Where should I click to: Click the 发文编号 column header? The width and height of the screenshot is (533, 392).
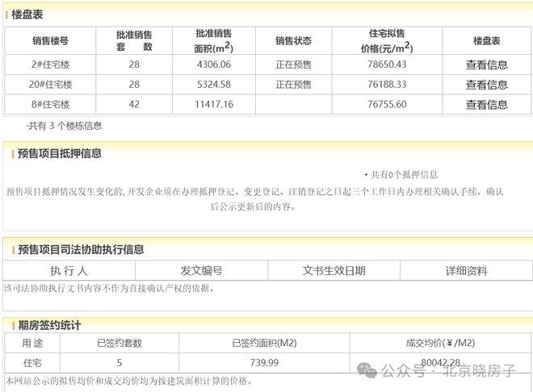pos(201,271)
